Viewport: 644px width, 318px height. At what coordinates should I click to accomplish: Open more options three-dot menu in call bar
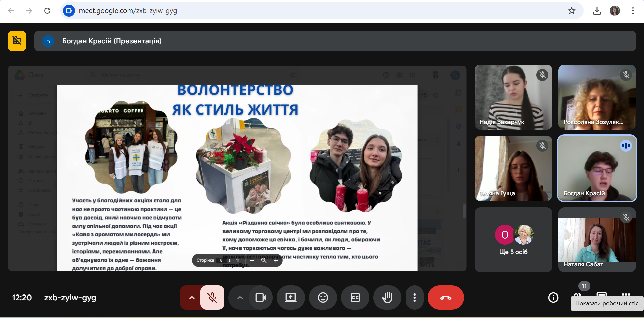pyautogui.click(x=415, y=298)
